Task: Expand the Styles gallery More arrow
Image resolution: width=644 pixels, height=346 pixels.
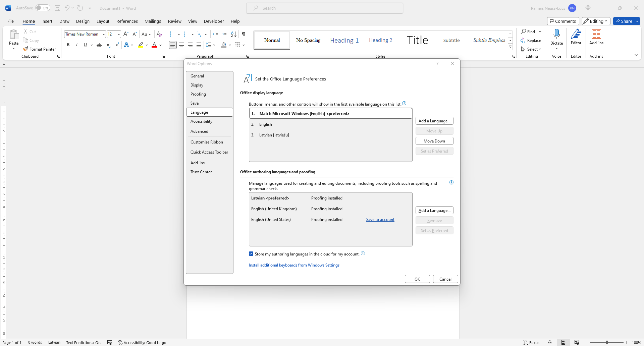Action: point(510,47)
